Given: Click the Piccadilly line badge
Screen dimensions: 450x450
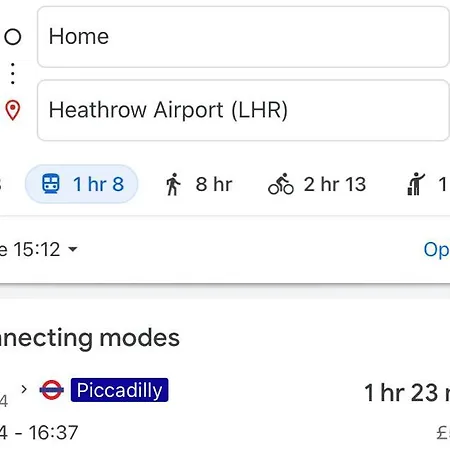Looking at the screenshot, I should 119,390.
